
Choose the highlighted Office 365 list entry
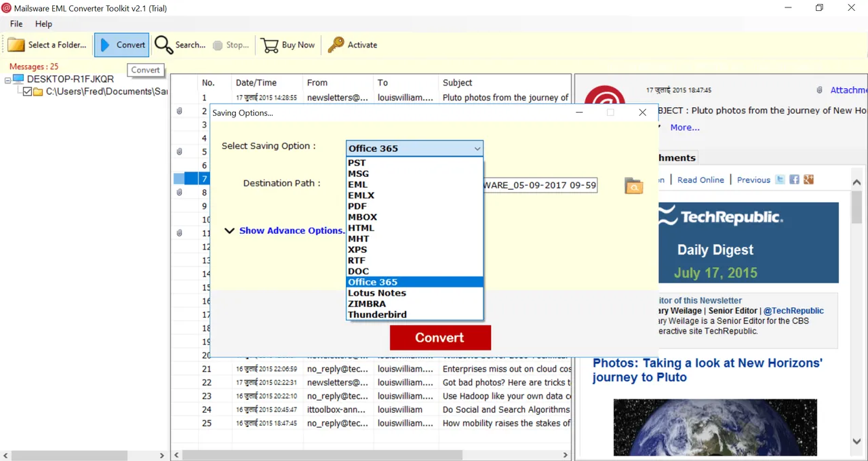[x=414, y=282]
